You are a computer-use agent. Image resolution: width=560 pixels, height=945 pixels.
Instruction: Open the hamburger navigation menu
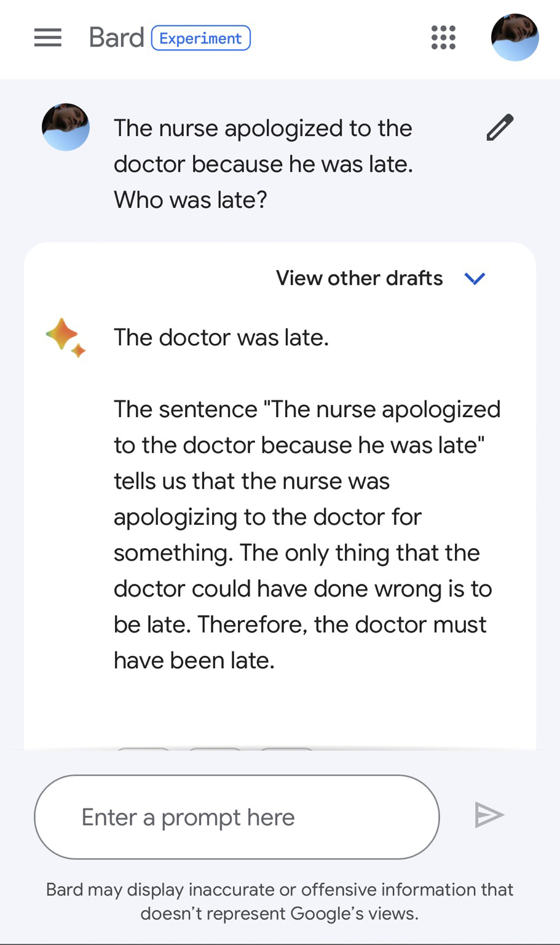pos(48,38)
